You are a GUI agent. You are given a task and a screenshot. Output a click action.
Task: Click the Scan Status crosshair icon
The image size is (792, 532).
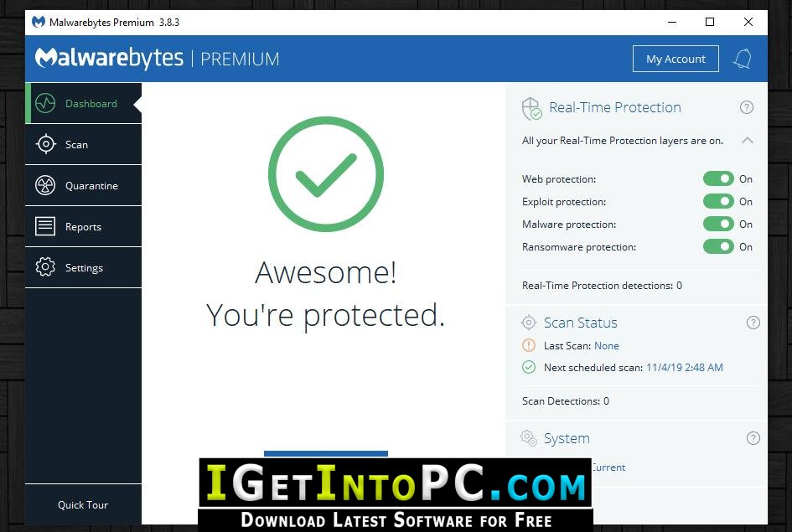point(528,322)
